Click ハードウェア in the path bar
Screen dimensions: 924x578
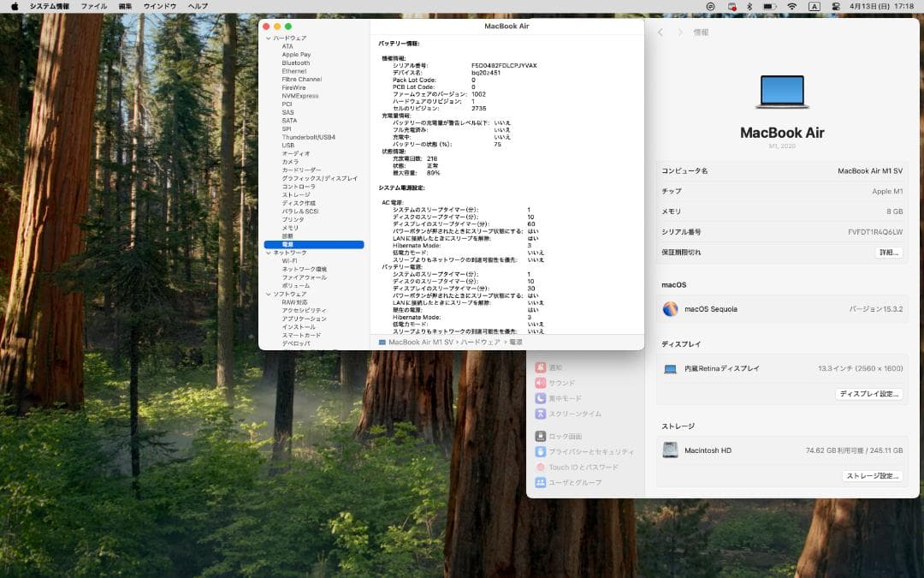480,343
